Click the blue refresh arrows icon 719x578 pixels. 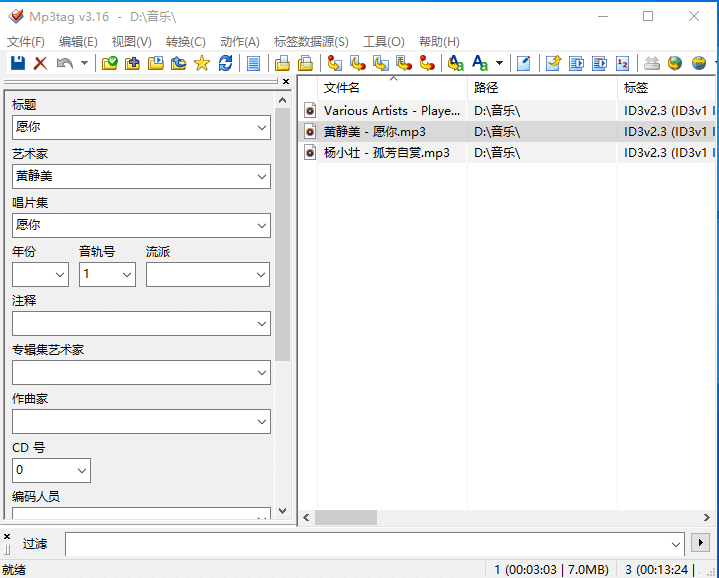click(225, 63)
